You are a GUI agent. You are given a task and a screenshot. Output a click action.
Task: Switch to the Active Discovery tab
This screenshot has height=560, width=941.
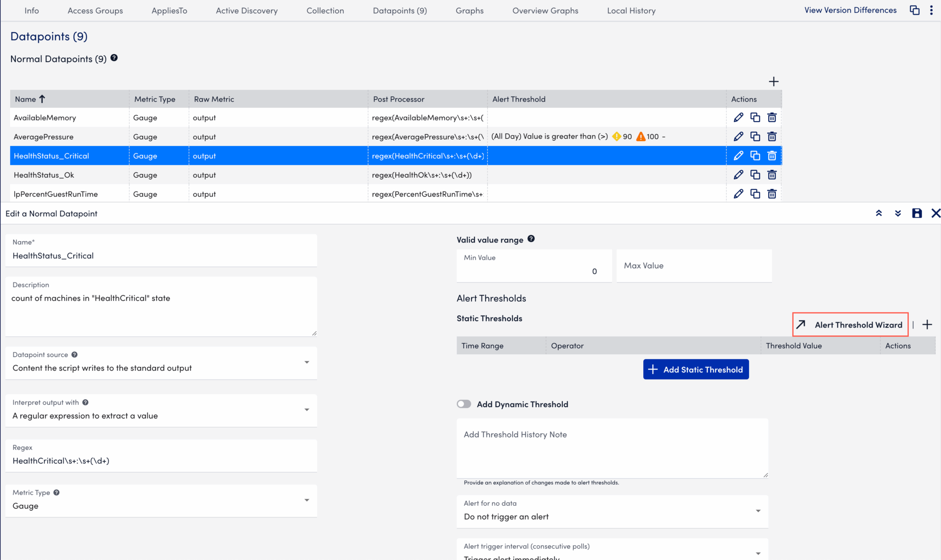(x=247, y=11)
